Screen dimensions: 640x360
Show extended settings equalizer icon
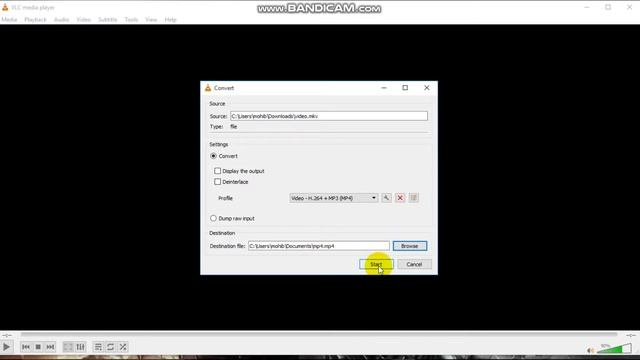80,347
